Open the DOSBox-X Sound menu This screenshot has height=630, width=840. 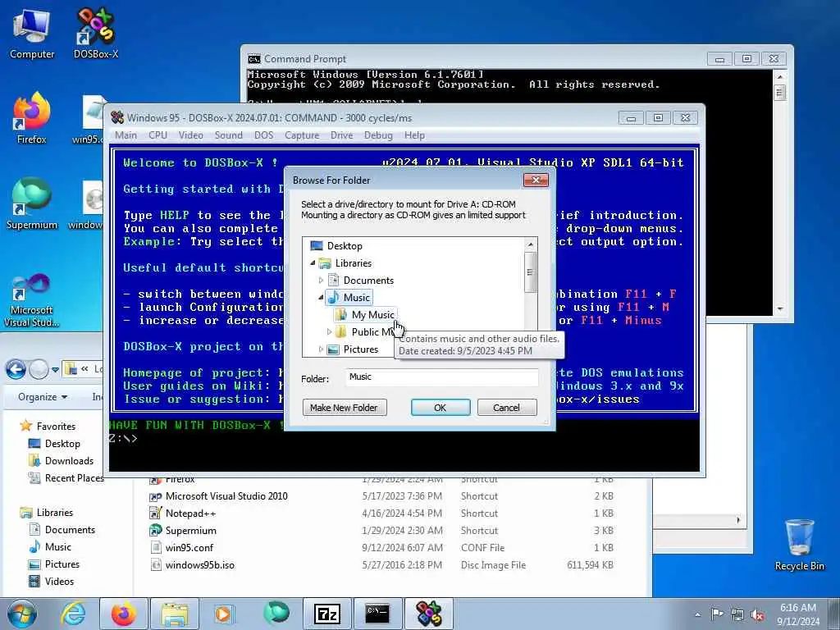pos(229,135)
